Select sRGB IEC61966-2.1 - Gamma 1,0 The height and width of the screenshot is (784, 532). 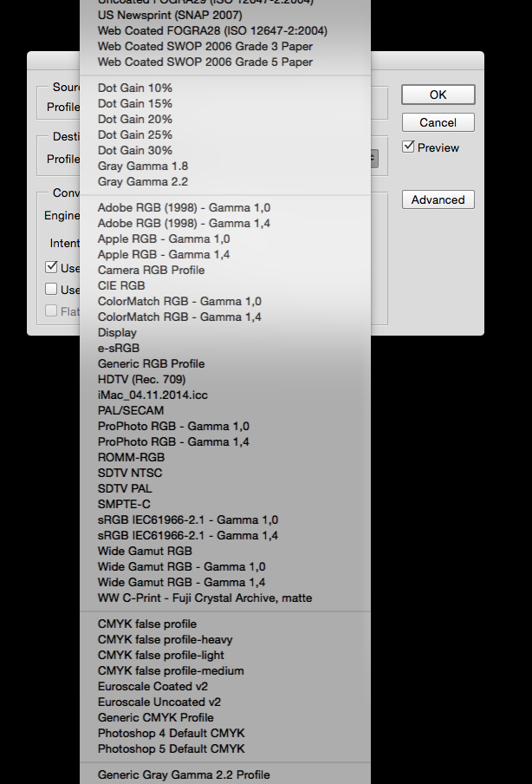[x=188, y=519]
